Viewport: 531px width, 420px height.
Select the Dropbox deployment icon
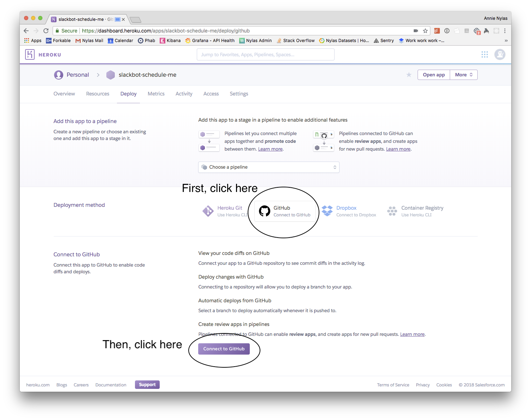point(327,211)
